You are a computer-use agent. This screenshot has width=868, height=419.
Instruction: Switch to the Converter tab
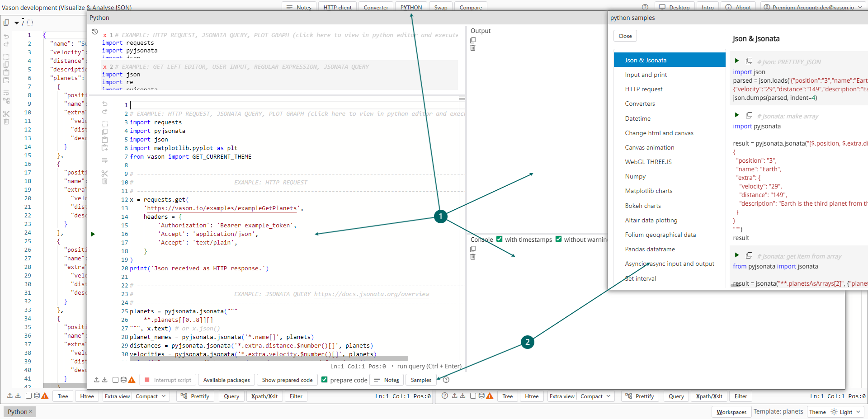pos(376,7)
